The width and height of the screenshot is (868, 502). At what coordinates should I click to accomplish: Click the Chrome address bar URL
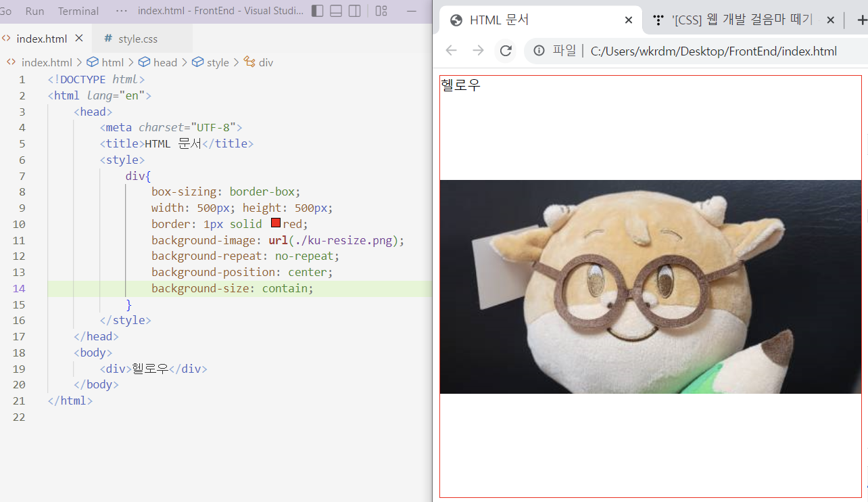coord(713,51)
